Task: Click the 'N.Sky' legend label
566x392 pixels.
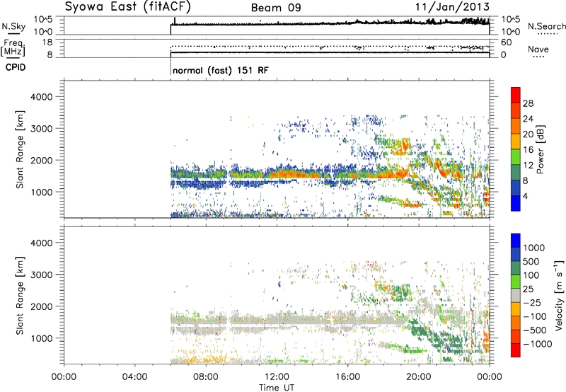Action: coord(13,26)
